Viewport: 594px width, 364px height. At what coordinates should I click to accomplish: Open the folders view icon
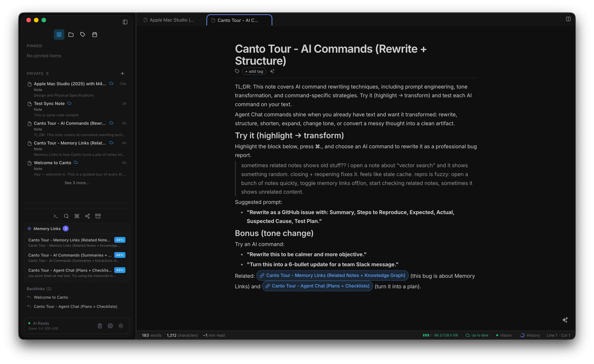(x=71, y=34)
